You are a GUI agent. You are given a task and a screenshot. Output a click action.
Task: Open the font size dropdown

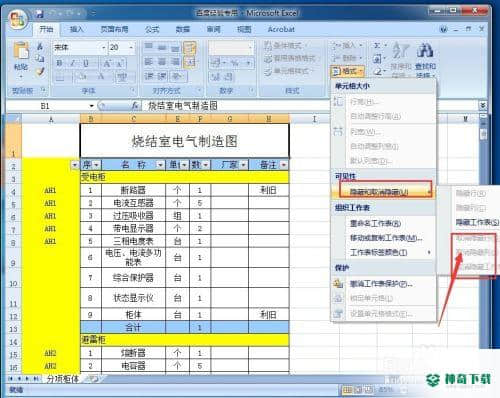131,48
